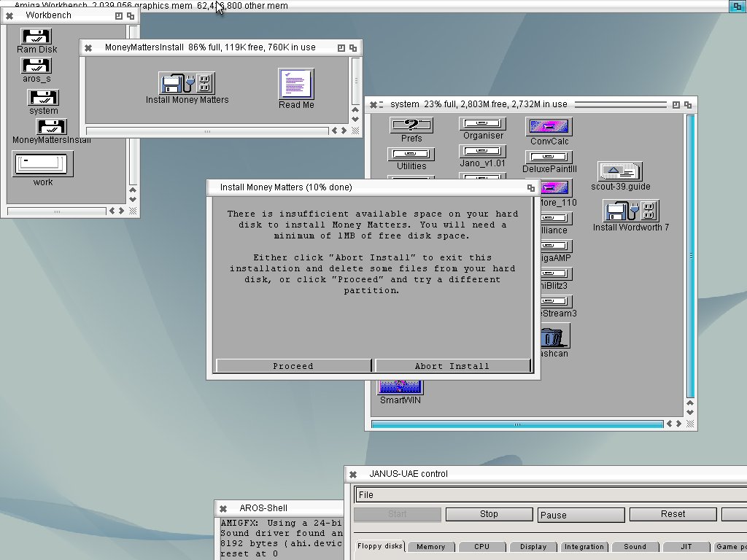The width and height of the screenshot is (747, 560).
Task: Switch to the Memory tab
Action: (430, 547)
